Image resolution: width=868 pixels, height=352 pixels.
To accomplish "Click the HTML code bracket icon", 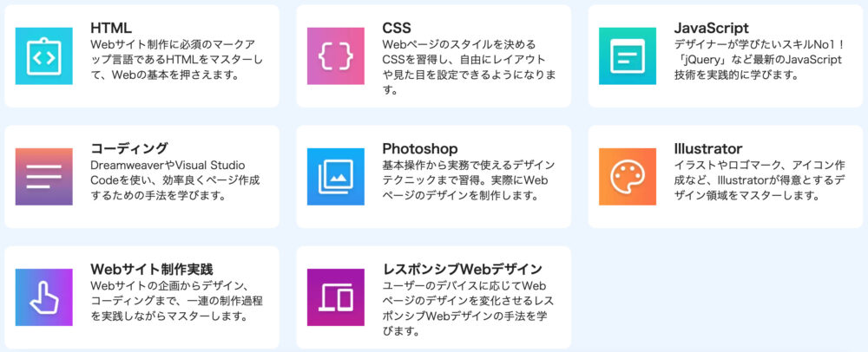I will [x=43, y=55].
